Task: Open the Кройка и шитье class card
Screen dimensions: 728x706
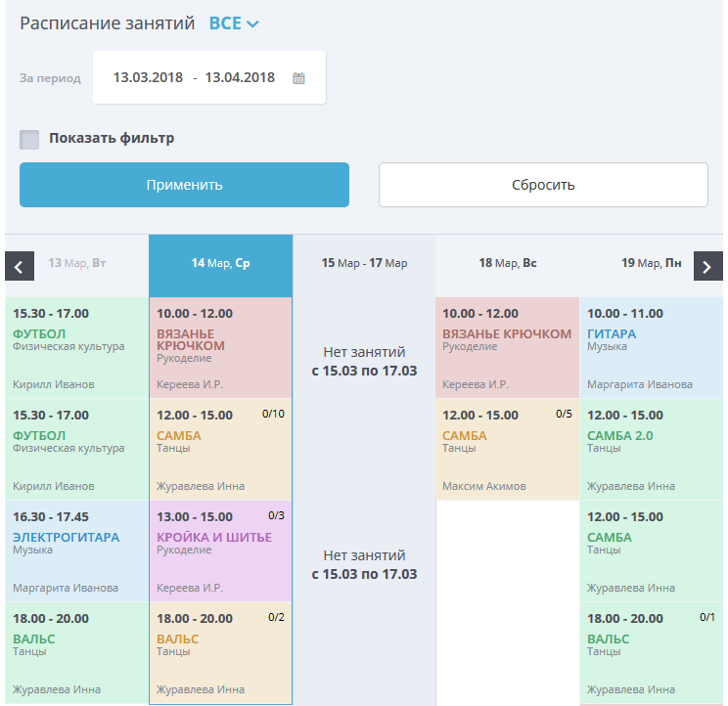Action: pyautogui.click(x=220, y=551)
